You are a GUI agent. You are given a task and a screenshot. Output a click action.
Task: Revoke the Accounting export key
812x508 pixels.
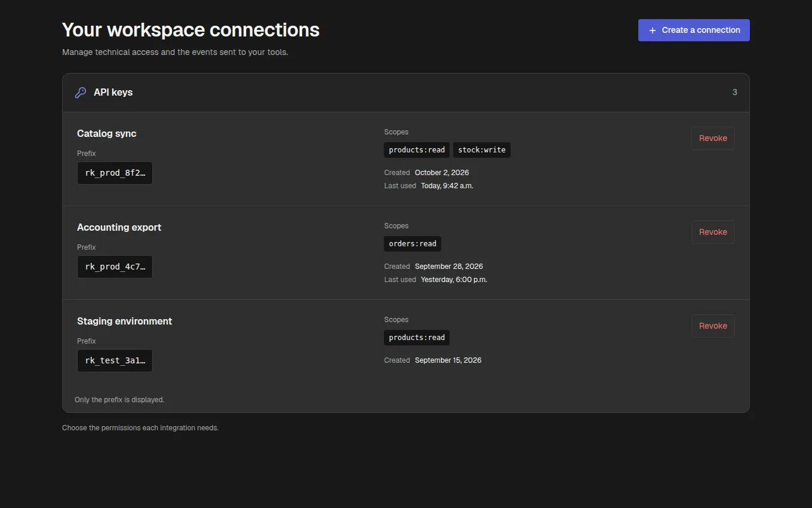(713, 232)
